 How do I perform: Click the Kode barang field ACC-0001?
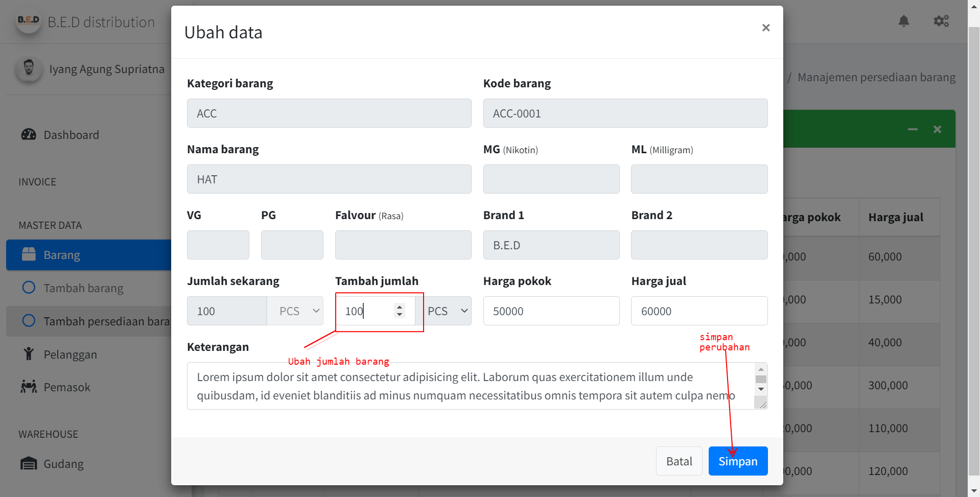(625, 113)
